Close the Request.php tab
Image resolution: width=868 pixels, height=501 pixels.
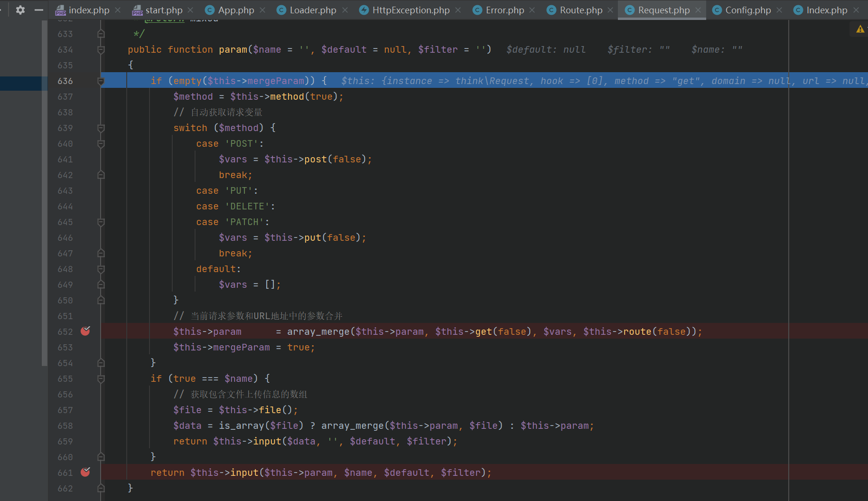698,10
